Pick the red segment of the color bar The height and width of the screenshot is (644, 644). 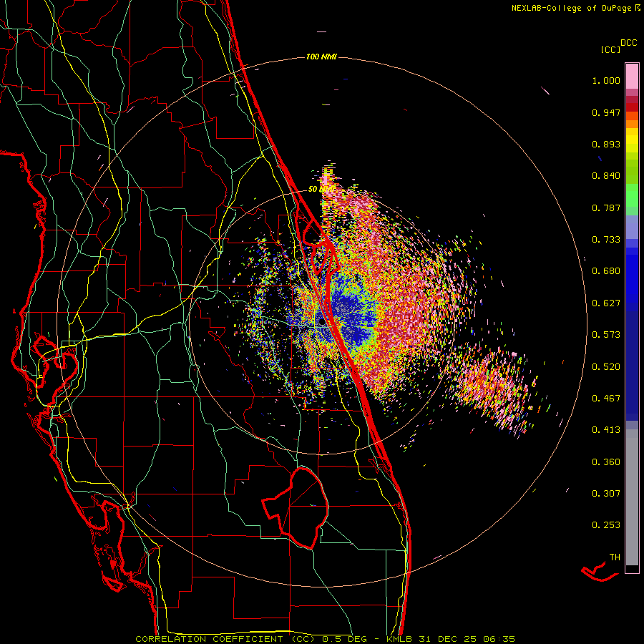tap(632, 107)
